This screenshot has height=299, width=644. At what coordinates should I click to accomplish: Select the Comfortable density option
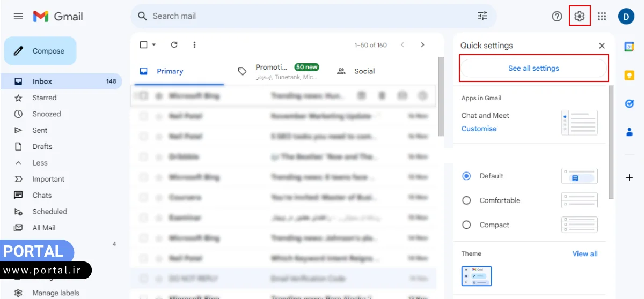click(466, 200)
